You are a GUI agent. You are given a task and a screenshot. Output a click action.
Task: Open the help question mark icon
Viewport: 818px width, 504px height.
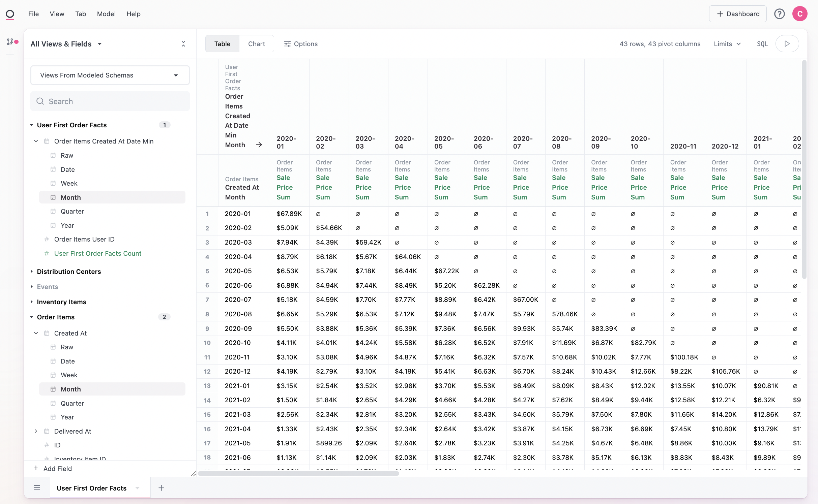pyautogui.click(x=779, y=14)
